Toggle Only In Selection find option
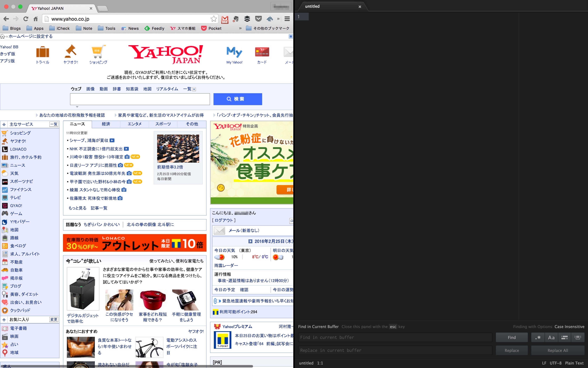Image resolution: width=588 pixels, height=368 pixels. tap(564, 337)
